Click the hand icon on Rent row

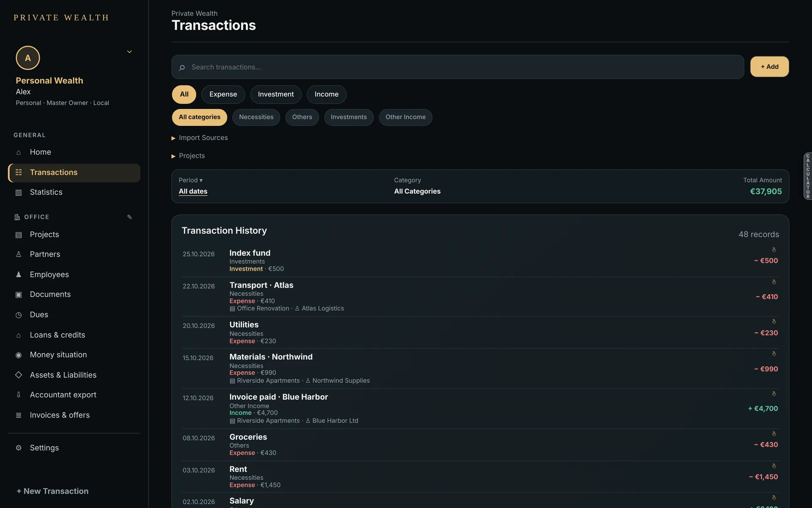click(774, 466)
